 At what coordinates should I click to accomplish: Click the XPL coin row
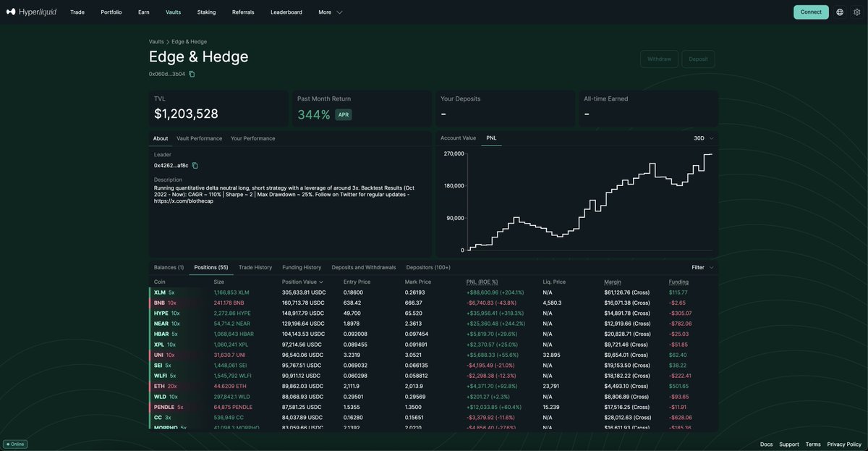pyautogui.click(x=433, y=345)
